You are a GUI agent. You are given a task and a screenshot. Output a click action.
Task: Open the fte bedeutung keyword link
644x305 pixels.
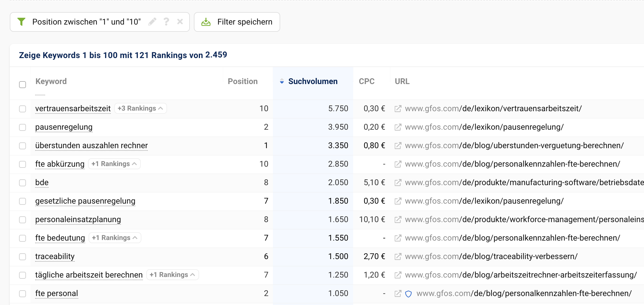(x=60, y=238)
